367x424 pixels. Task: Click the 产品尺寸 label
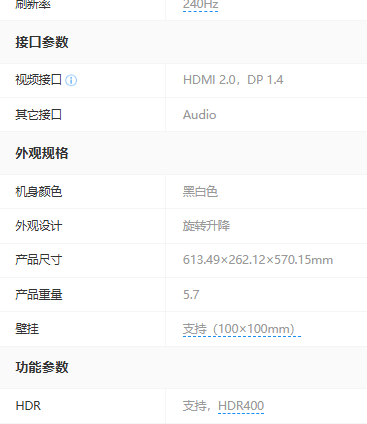39,260
